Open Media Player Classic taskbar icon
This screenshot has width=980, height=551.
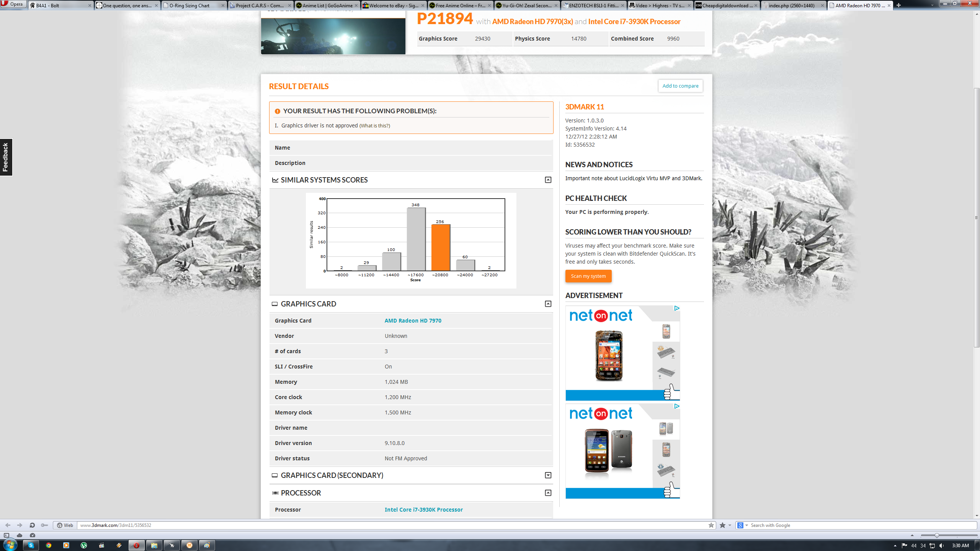point(101,545)
